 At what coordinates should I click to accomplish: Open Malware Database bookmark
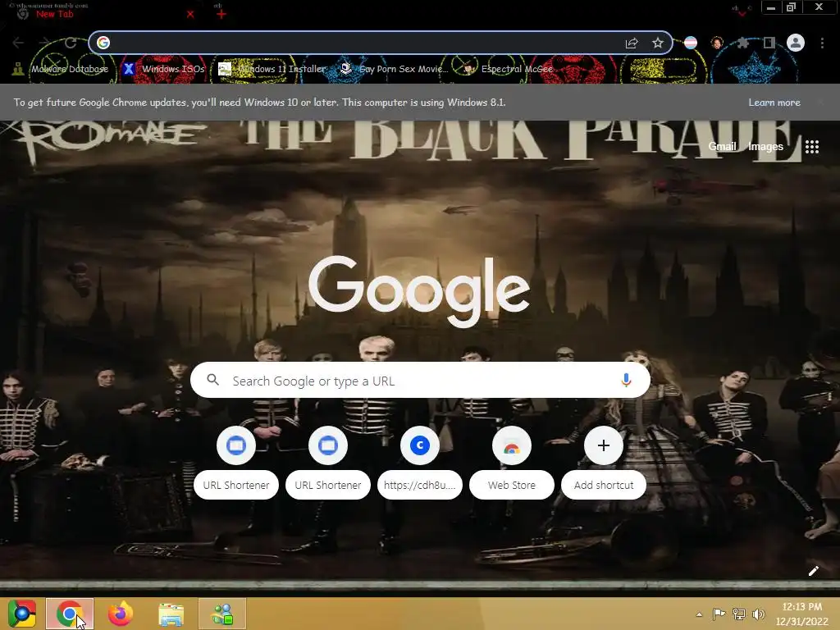point(61,69)
